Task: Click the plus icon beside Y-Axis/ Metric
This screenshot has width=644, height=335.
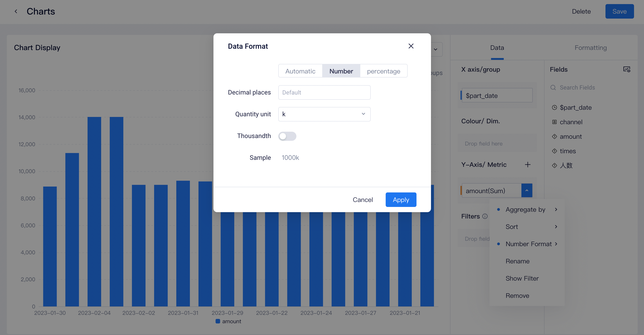Action: pyautogui.click(x=528, y=165)
